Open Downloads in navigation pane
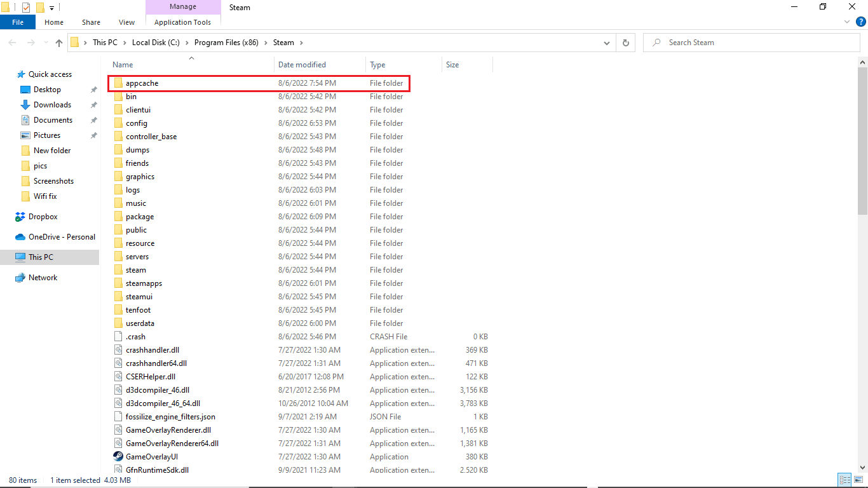 point(52,105)
